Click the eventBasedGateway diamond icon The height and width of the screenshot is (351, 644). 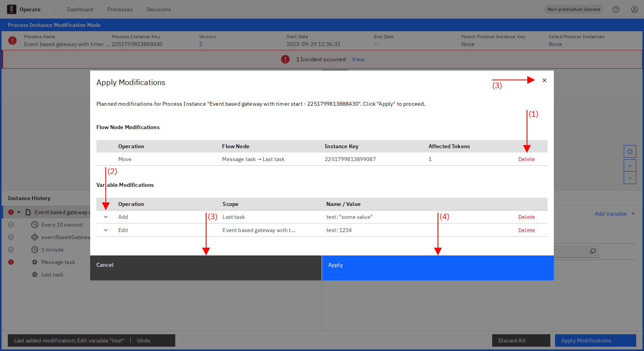[34, 237]
